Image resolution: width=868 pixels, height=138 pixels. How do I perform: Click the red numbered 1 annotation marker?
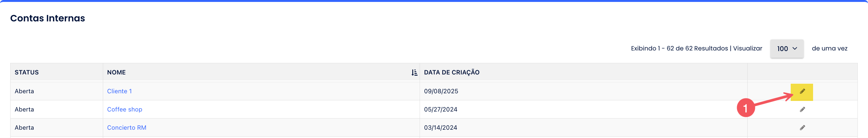tap(745, 108)
